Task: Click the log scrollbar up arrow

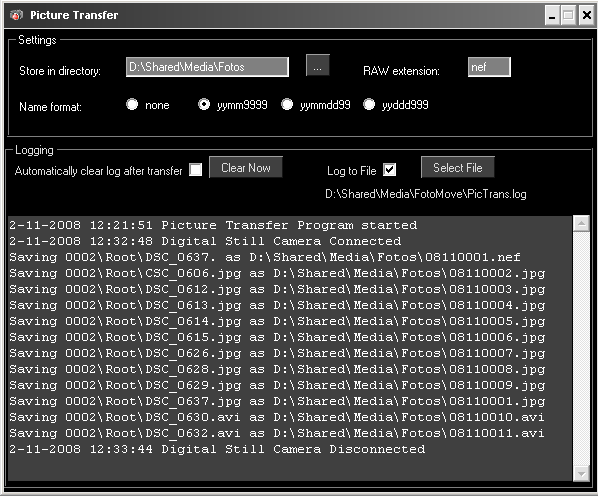Action: point(582,223)
